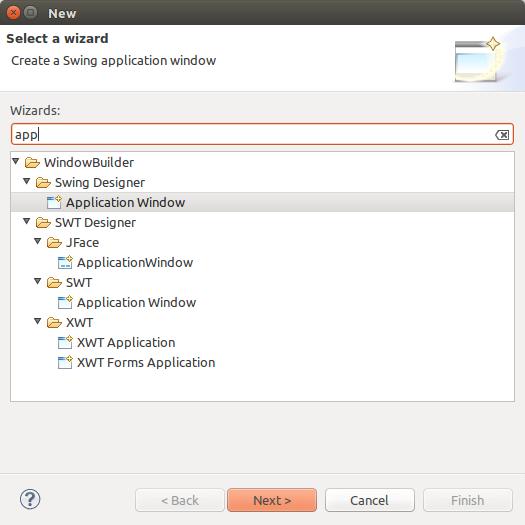Select XWT Forms Application wizard
This screenshot has height=525, width=525.
pos(146,363)
